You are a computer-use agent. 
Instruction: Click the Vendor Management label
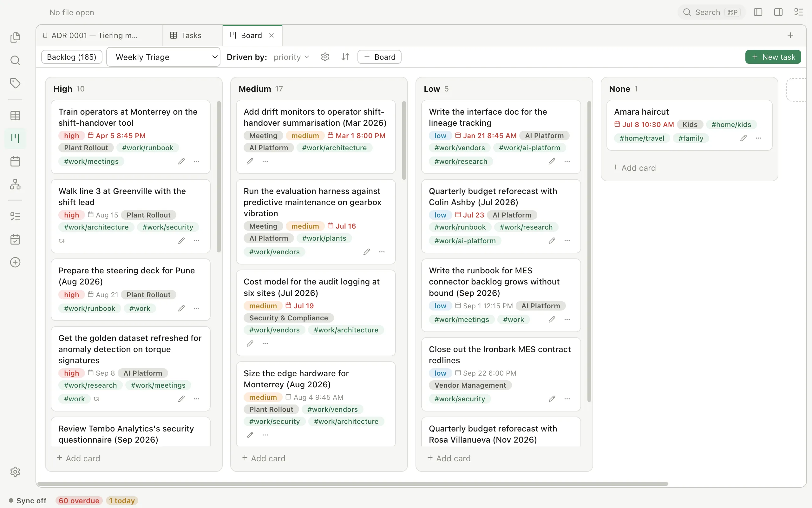pyautogui.click(x=470, y=385)
